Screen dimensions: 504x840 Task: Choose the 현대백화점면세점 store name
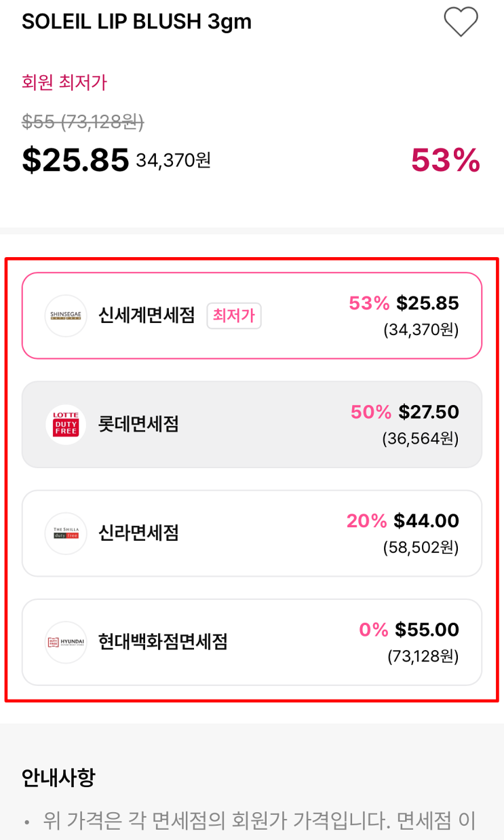(x=163, y=642)
